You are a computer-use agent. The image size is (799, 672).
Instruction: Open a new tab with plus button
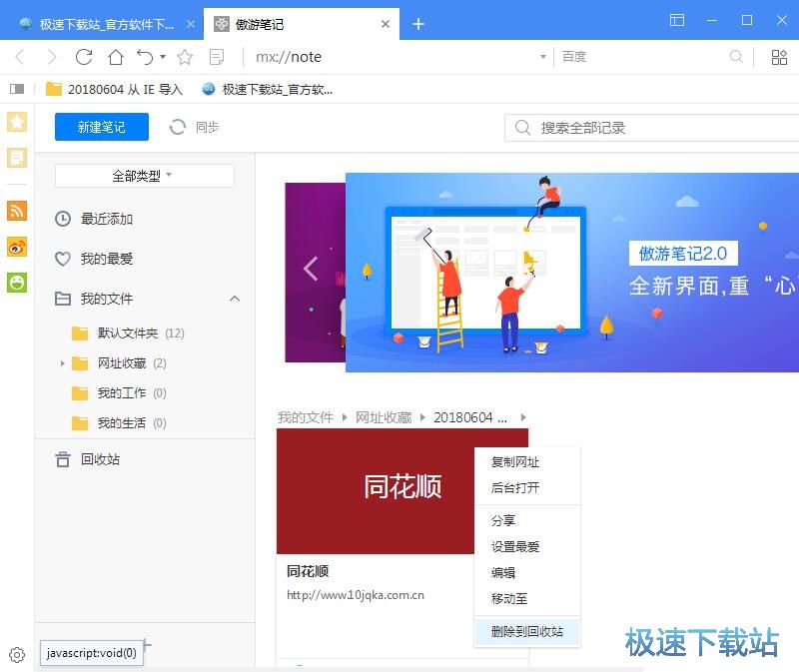click(x=418, y=24)
